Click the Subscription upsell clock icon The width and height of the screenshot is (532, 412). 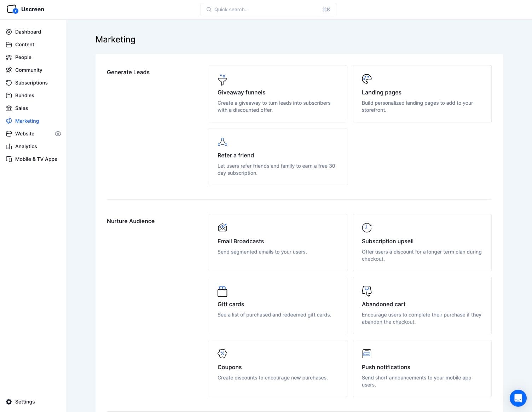click(366, 228)
